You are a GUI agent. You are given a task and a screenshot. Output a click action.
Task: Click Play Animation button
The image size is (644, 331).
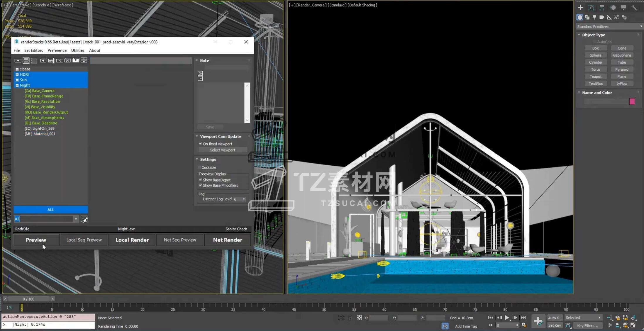[x=507, y=318]
